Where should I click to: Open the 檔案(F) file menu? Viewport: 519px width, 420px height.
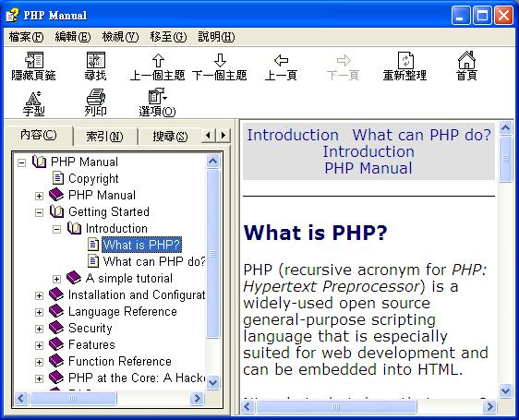coord(26,37)
